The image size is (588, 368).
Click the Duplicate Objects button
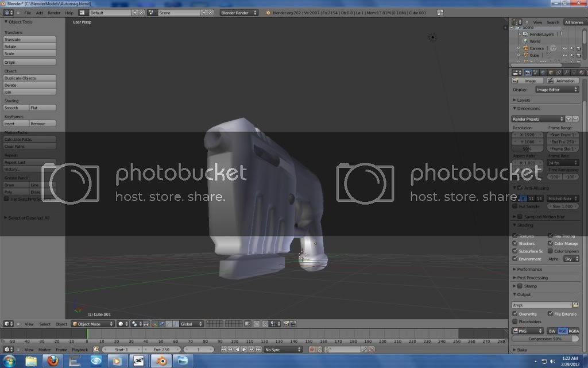click(x=30, y=78)
